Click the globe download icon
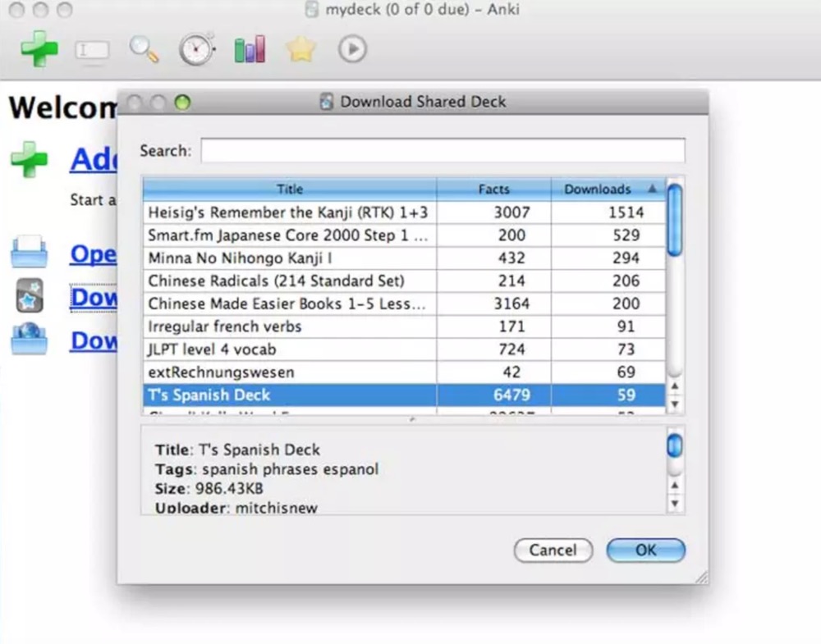This screenshot has width=821, height=644. click(x=30, y=339)
